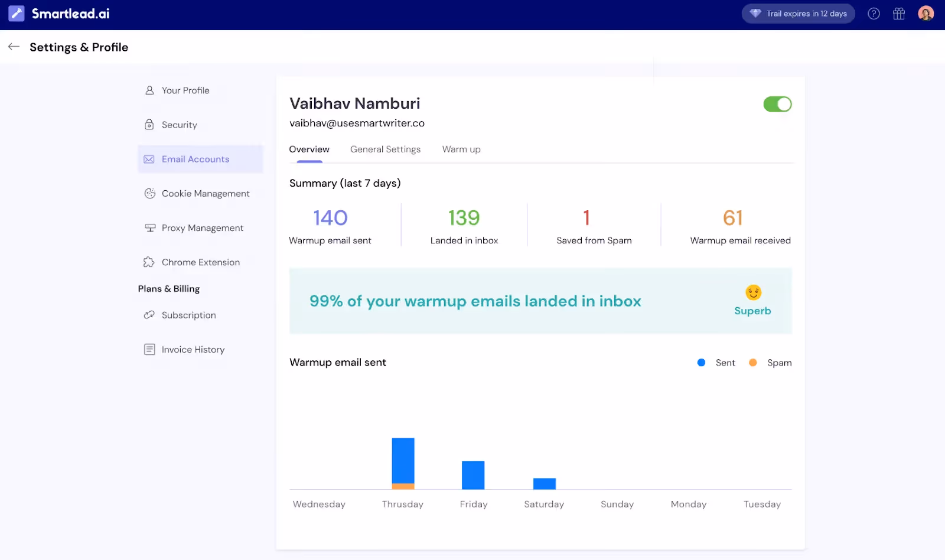The image size is (945, 560).
Task: Click the Saturday axis label
Action: [544, 504]
